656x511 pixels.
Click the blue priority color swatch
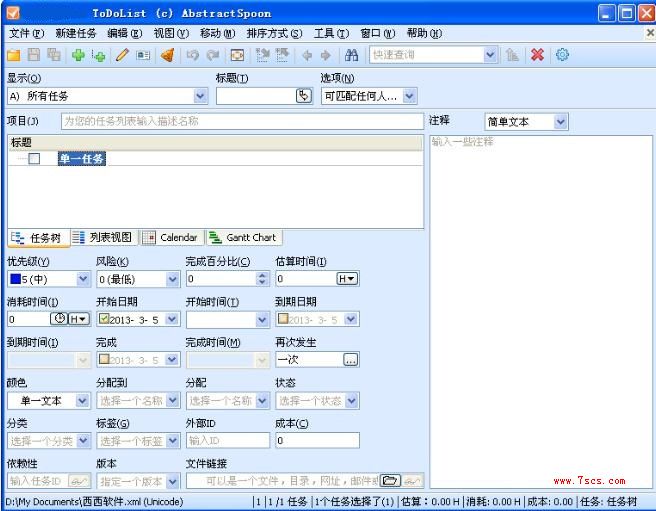pos(15,279)
